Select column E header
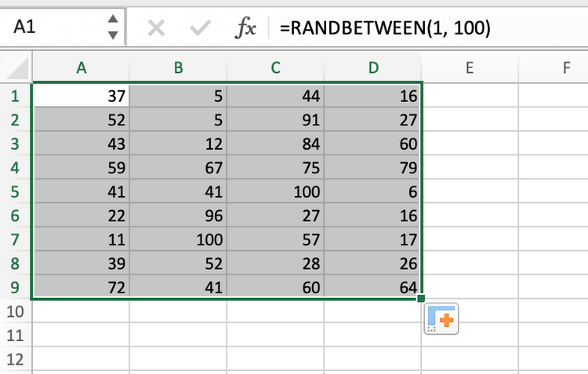Viewport: 588px width, 374px height. pos(470,68)
